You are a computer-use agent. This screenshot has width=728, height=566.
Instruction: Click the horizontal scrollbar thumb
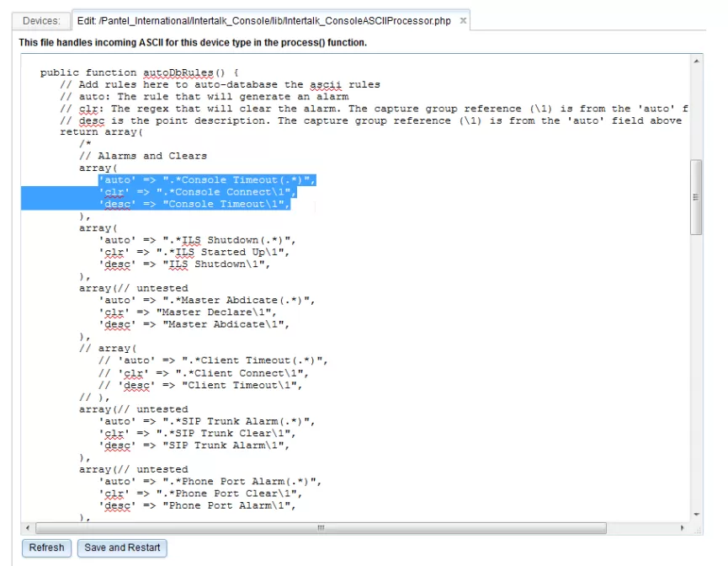pyautogui.click(x=320, y=528)
